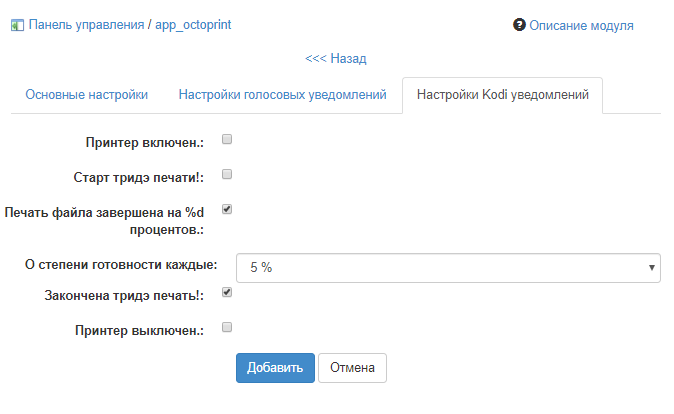Uncheck Печать файла завершена на %d процентов
This screenshot has width=674, height=414.
tap(227, 209)
